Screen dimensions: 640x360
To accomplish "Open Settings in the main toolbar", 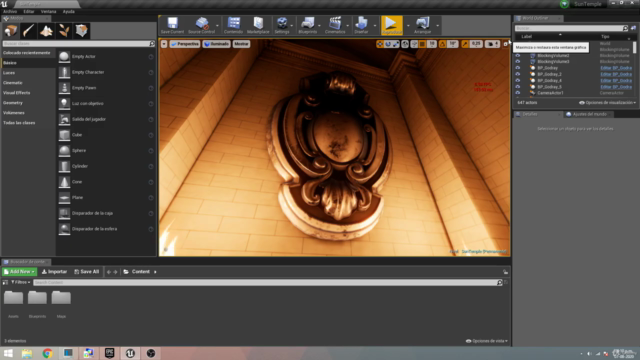I will point(282,25).
